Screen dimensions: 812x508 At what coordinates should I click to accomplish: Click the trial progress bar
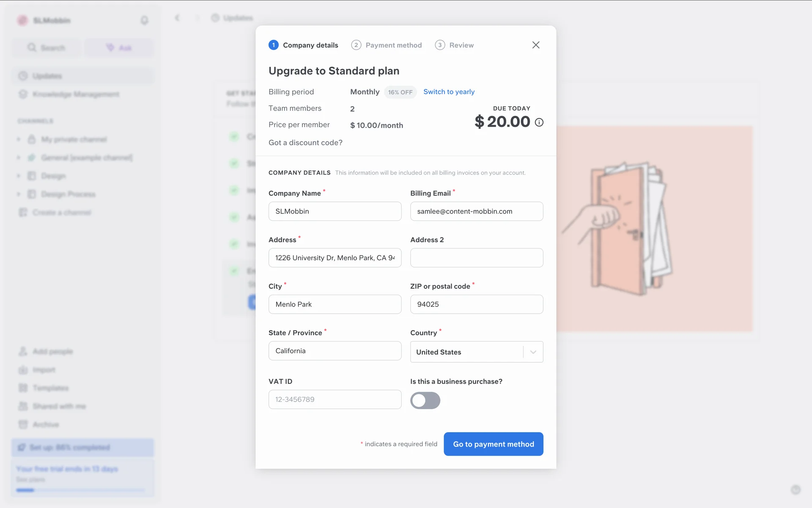tap(80, 490)
